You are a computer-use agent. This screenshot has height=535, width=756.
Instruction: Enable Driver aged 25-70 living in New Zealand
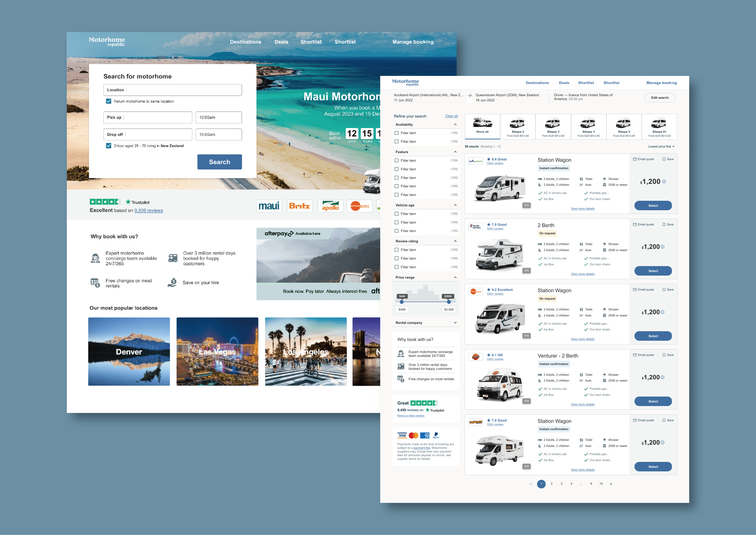pyautogui.click(x=106, y=145)
